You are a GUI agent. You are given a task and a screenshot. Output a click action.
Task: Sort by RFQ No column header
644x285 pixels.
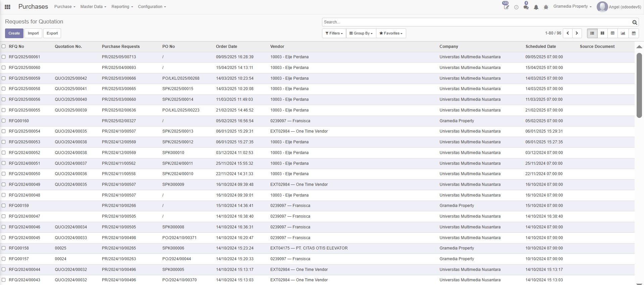[16, 47]
